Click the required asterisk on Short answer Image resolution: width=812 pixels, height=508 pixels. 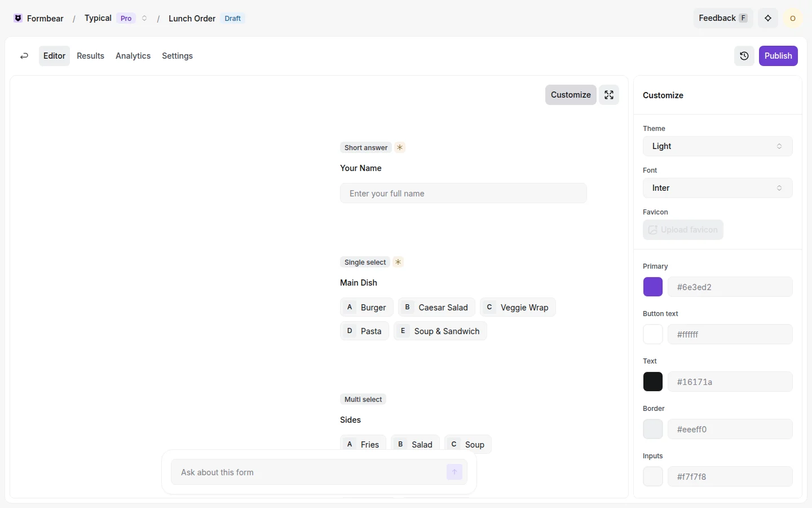point(400,147)
